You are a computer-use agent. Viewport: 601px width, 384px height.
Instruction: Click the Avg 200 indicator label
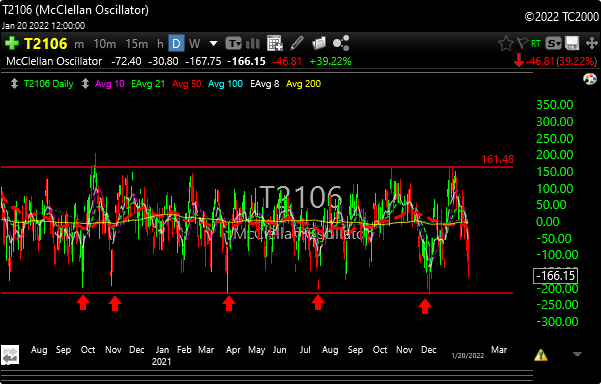tap(303, 84)
